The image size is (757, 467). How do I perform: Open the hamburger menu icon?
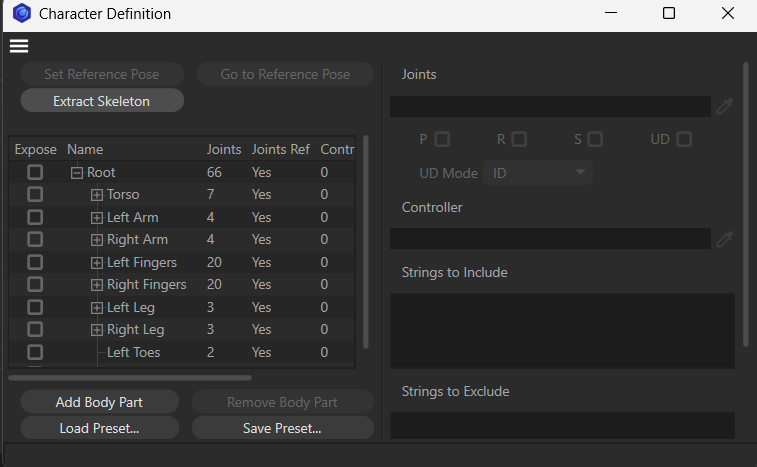click(19, 46)
